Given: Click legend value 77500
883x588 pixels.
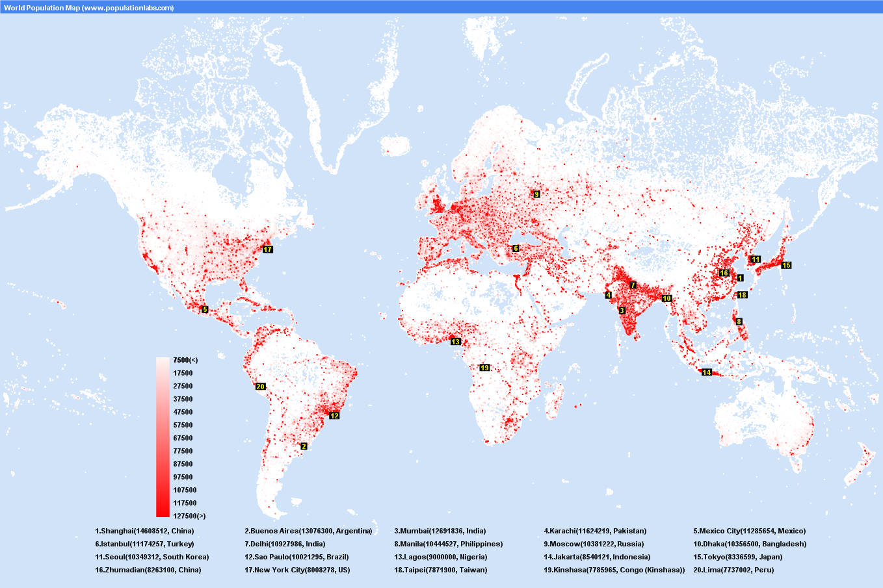Looking at the screenshot, I should (183, 451).
